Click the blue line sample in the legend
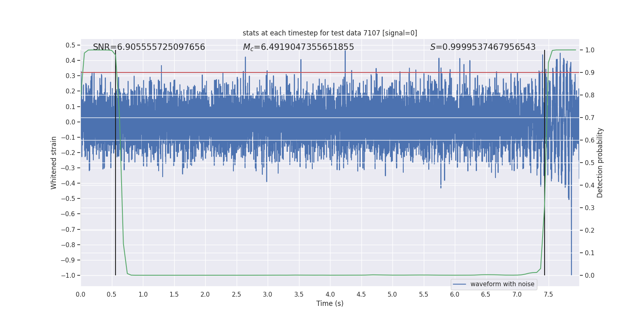 click(x=460, y=284)
